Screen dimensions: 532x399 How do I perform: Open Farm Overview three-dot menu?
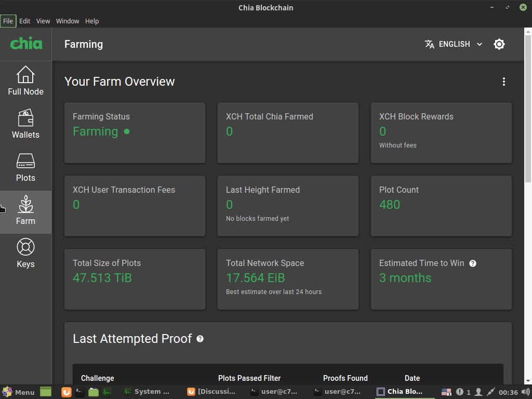coord(504,82)
